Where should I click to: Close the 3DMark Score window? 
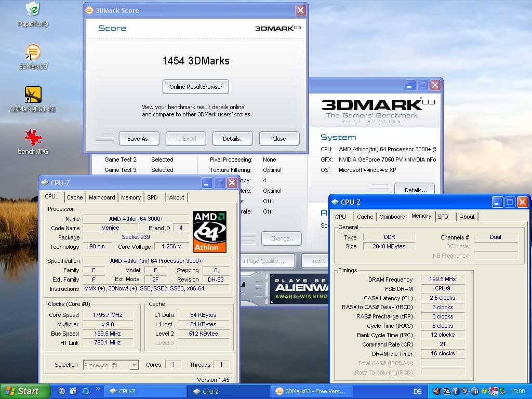tap(301, 10)
